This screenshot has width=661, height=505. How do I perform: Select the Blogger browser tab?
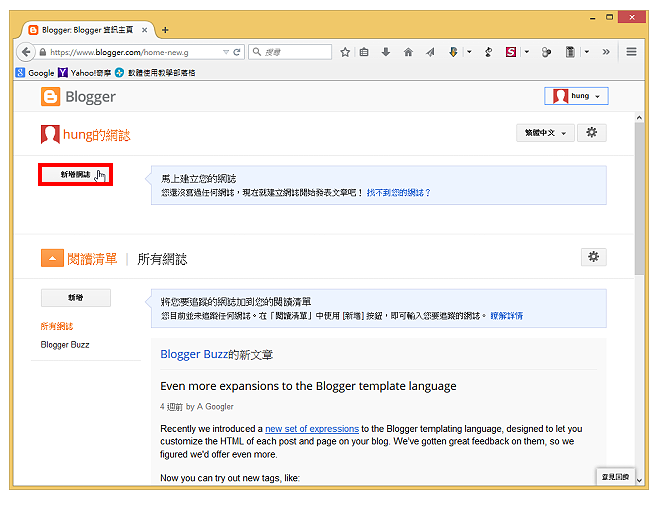click(87, 30)
